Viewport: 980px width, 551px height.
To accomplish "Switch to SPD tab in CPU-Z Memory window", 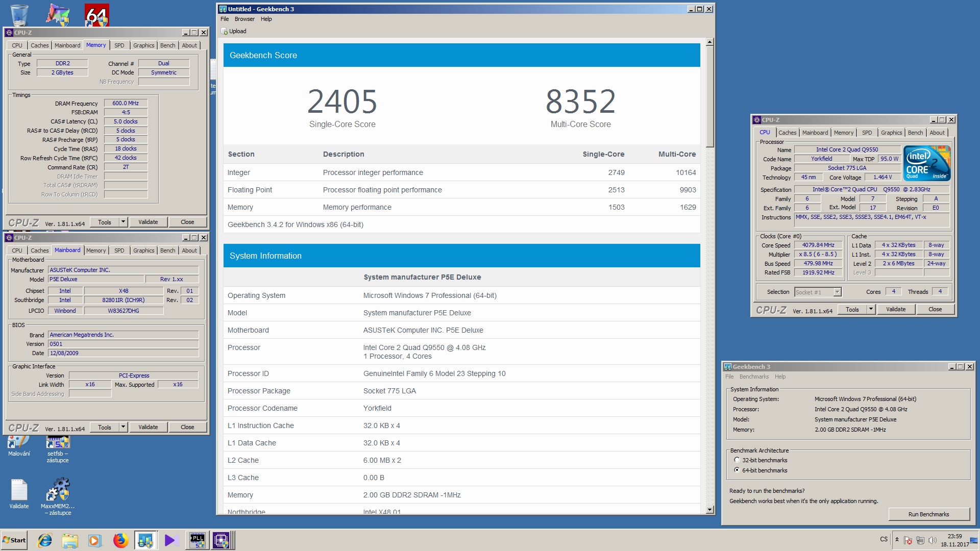I will coord(119,45).
